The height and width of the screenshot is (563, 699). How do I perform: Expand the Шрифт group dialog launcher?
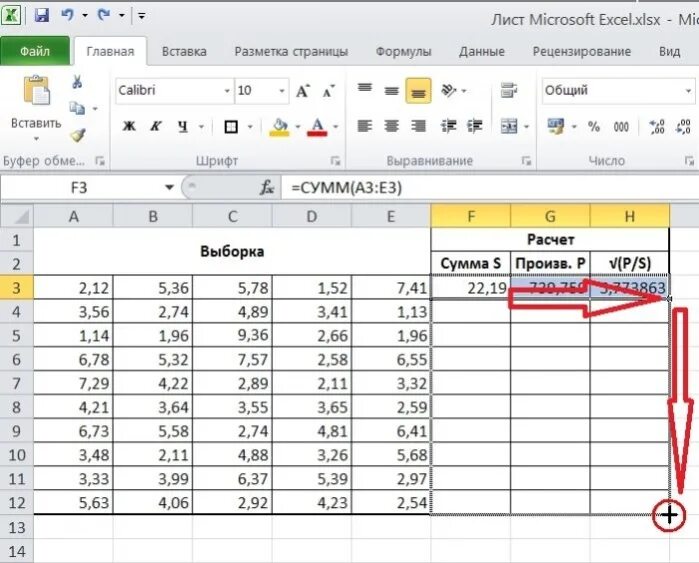point(335,161)
